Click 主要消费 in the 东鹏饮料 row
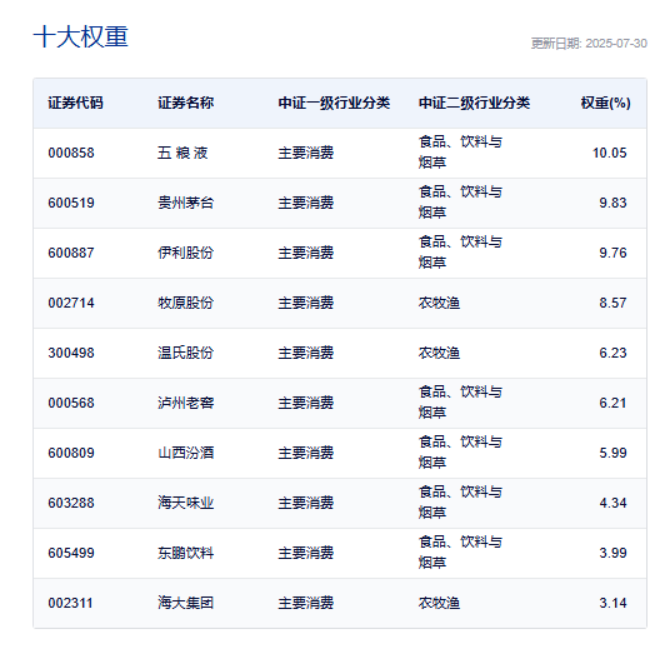 point(306,553)
